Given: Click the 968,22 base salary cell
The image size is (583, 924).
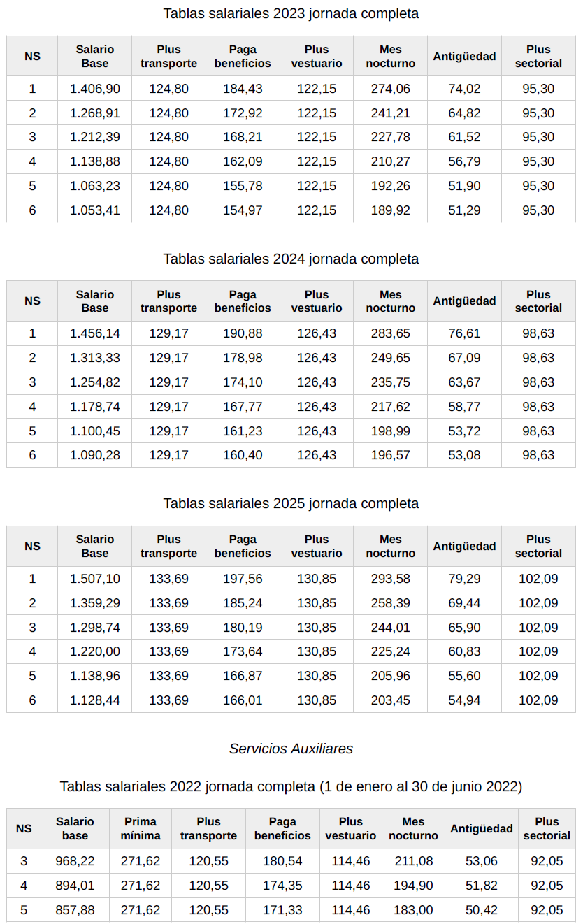Looking at the screenshot, I should tap(75, 861).
